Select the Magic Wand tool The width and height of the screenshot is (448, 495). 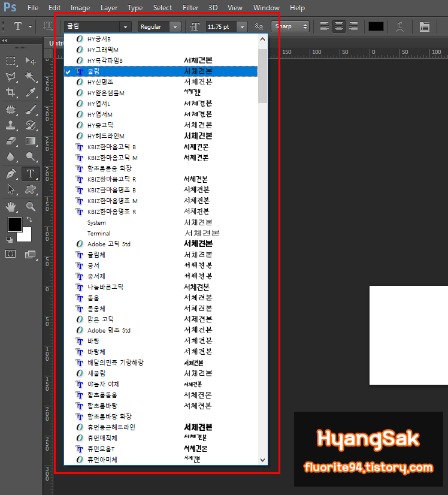pos(31,76)
